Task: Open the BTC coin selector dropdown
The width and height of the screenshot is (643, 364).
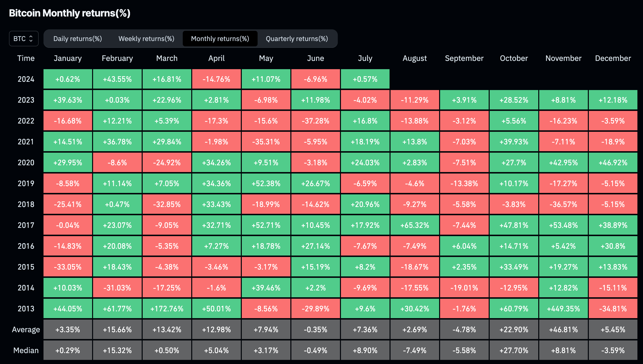Action: tap(24, 39)
